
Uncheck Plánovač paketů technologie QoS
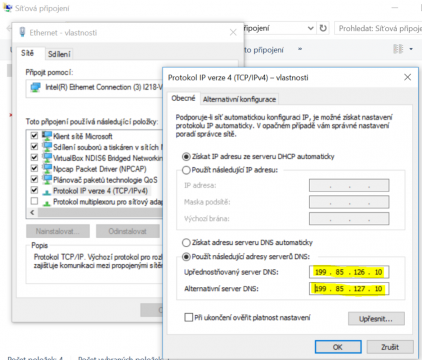pyautogui.click(x=34, y=179)
